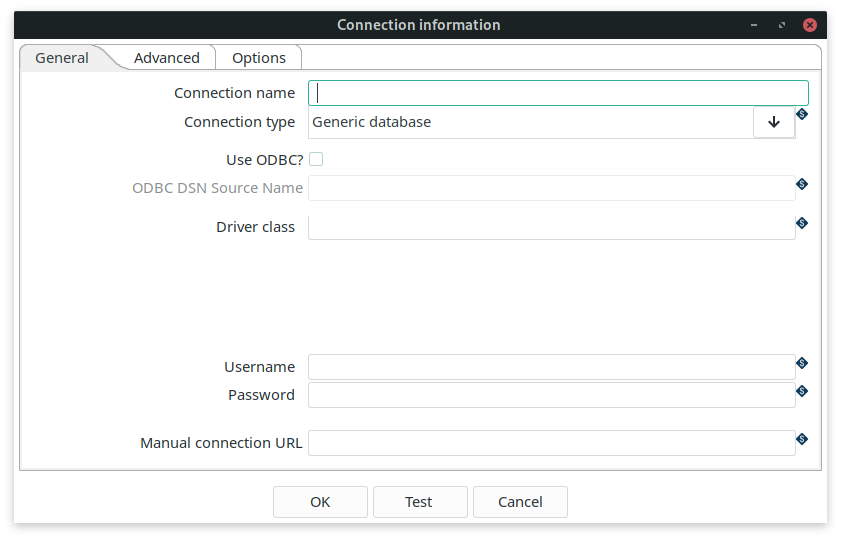
Task: Focus the Connection name input field
Action: [558, 93]
